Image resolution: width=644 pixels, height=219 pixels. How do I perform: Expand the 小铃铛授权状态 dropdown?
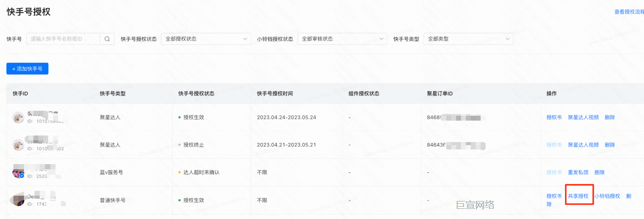(x=342, y=39)
